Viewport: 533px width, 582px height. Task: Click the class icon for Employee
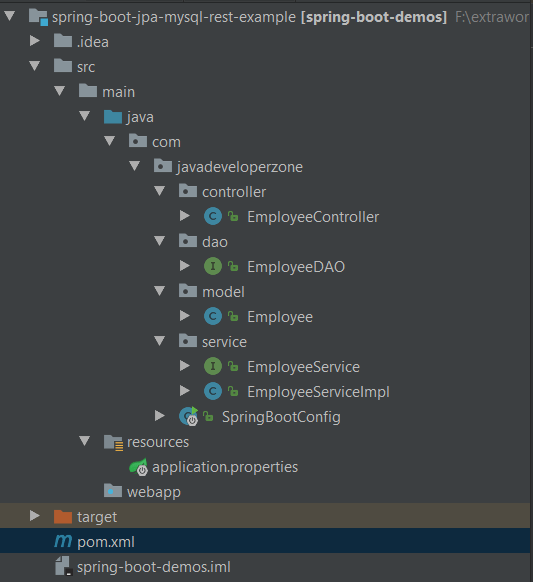(213, 316)
